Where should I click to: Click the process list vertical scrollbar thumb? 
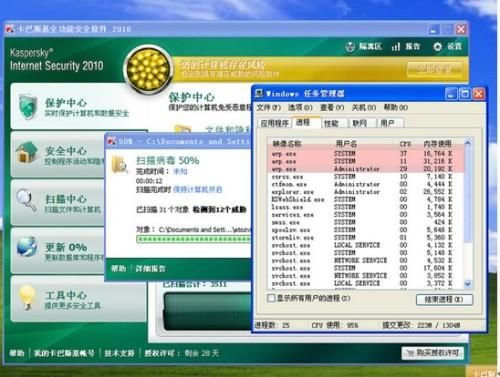coord(468,195)
